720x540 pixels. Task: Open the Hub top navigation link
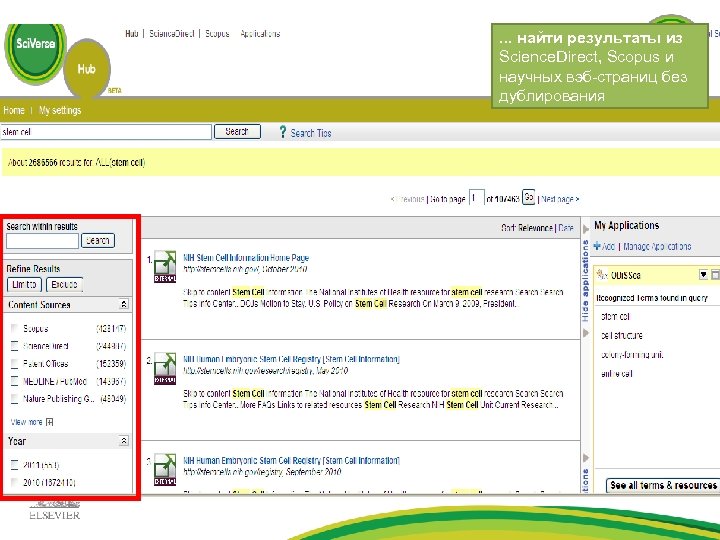point(132,34)
